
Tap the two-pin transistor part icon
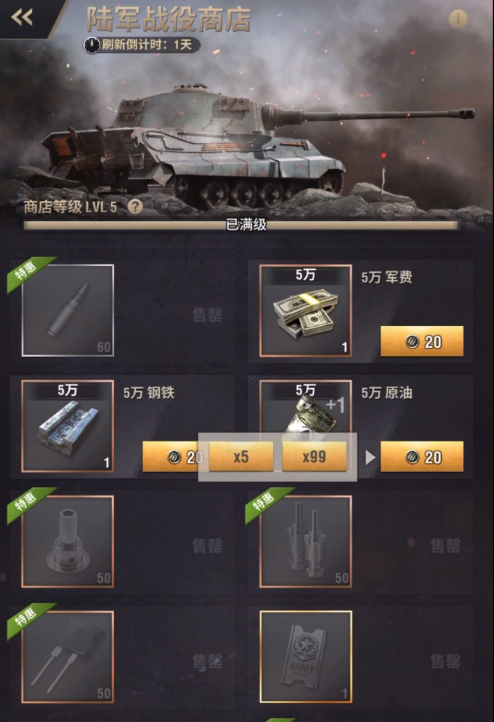(x=68, y=657)
